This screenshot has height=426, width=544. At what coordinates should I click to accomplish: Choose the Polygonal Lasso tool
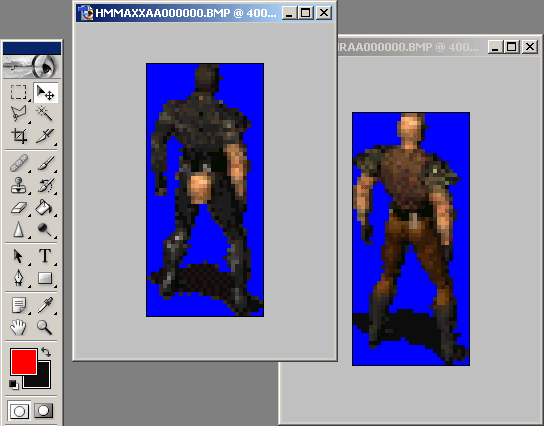click(x=18, y=113)
